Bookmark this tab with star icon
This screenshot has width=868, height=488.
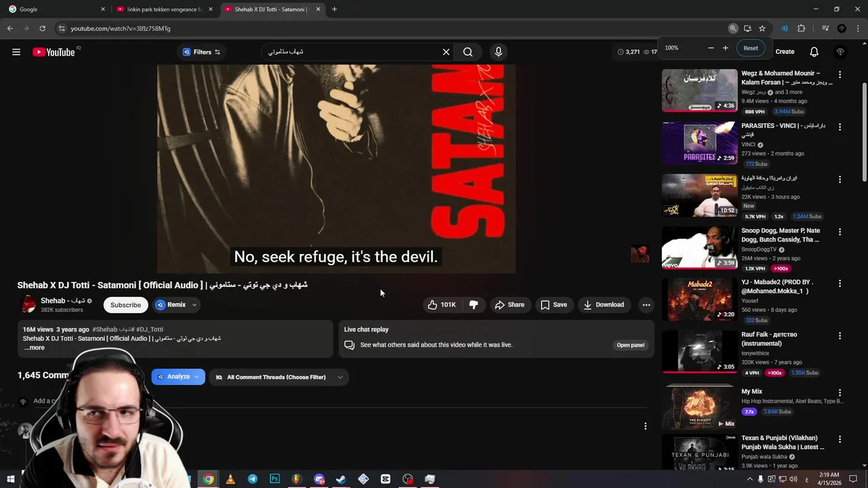coord(762,28)
